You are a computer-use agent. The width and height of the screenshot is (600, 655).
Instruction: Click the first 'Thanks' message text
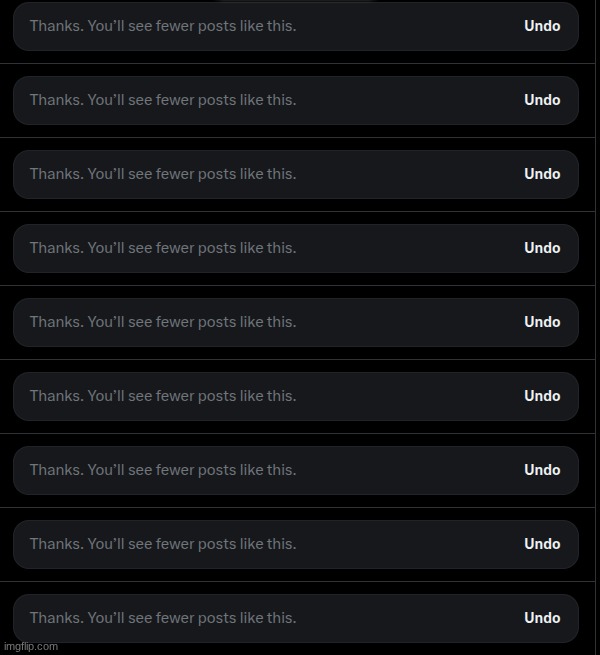tap(163, 26)
